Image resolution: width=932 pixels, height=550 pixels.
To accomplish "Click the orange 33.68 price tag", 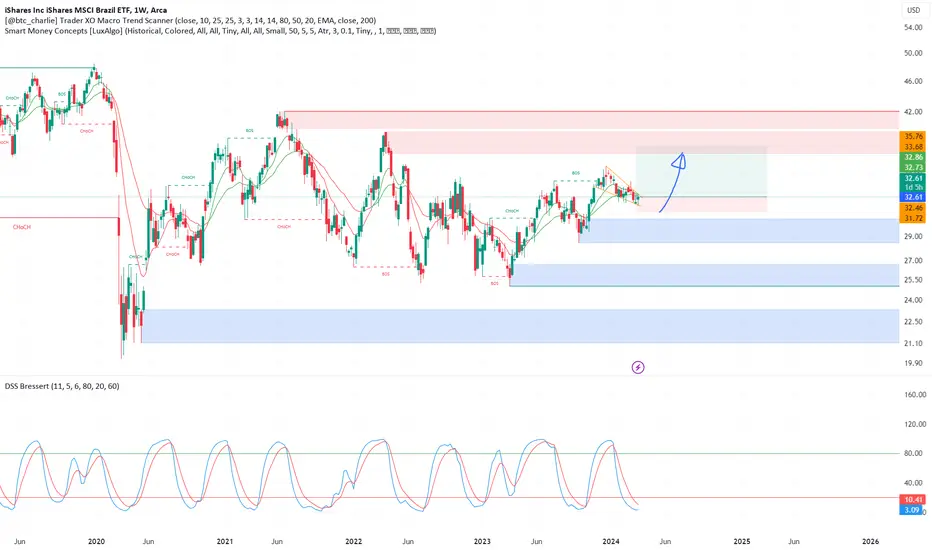I will pos(914,147).
